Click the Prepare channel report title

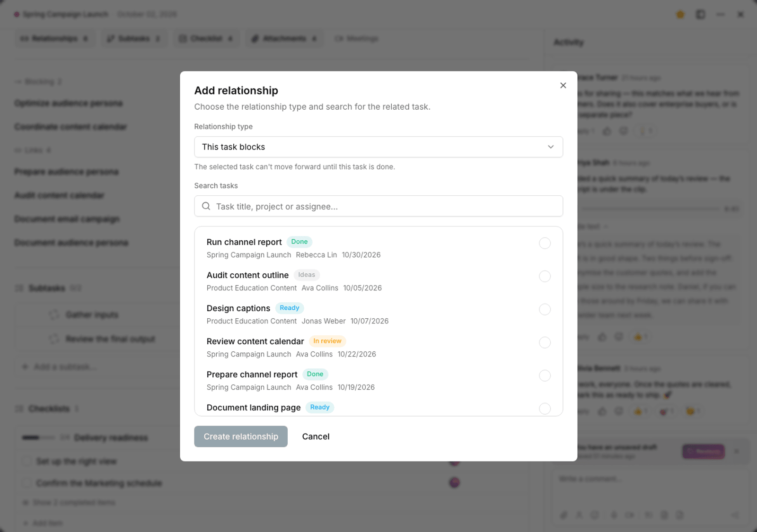(252, 375)
